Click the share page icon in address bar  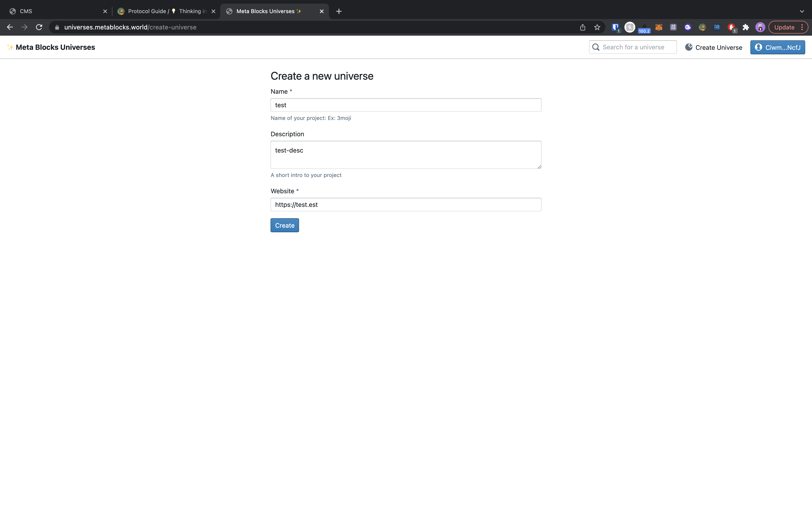coord(582,27)
